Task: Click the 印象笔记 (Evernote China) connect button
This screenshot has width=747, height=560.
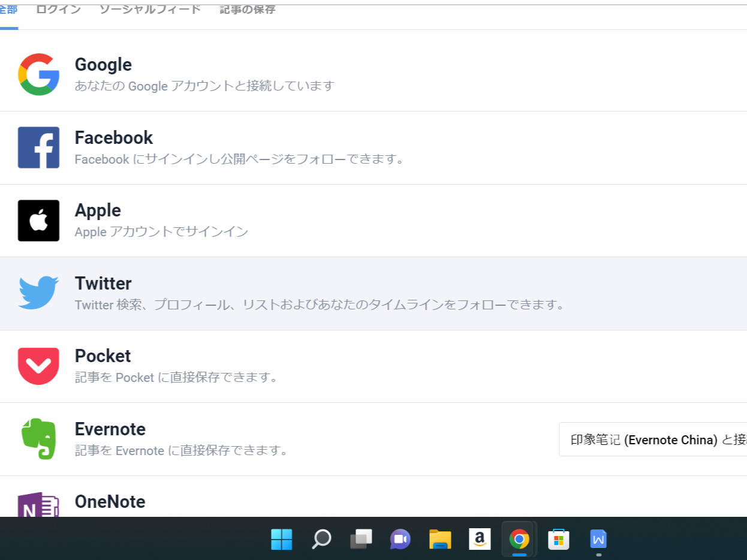Action: click(x=653, y=439)
